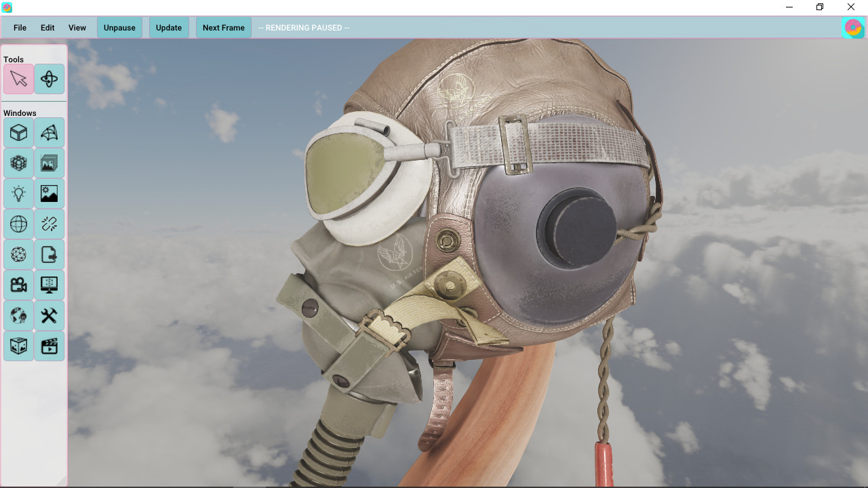The height and width of the screenshot is (488, 868).
Task: Open the environment image window
Action: pyautogui.click(x=49, y=193)
